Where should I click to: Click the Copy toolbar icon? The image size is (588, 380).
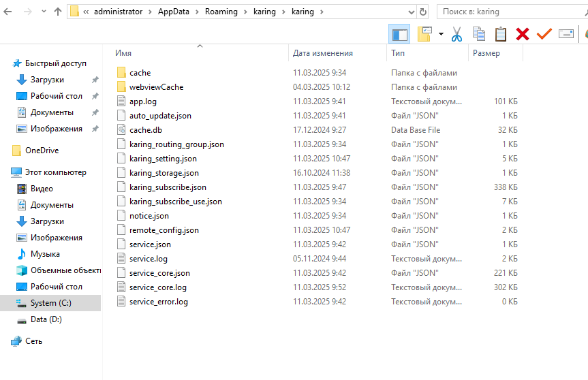pos(478,34)
